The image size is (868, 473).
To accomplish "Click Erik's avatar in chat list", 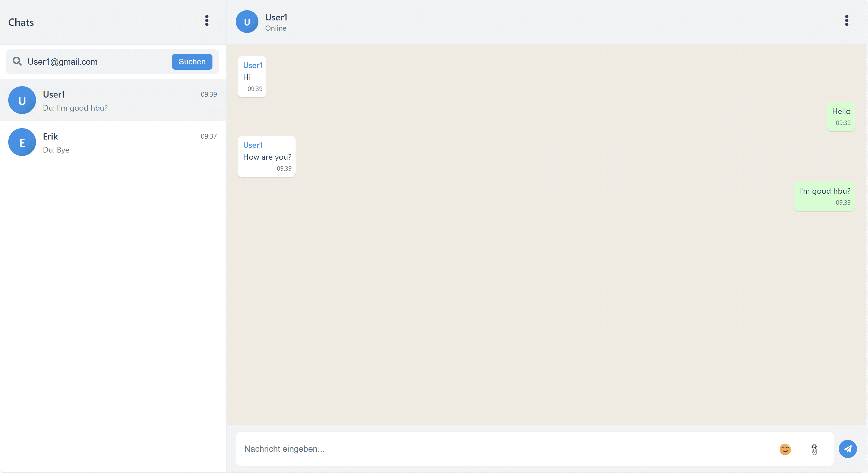I will (22, 142).
